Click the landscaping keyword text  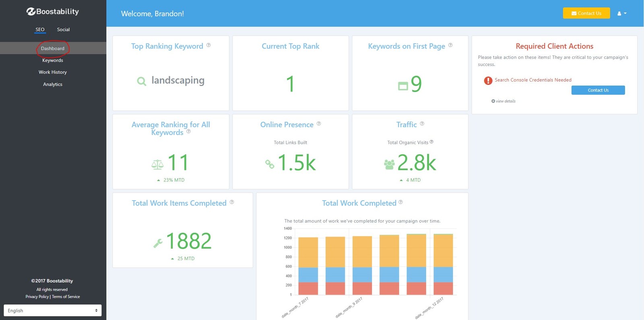point(178,80)
